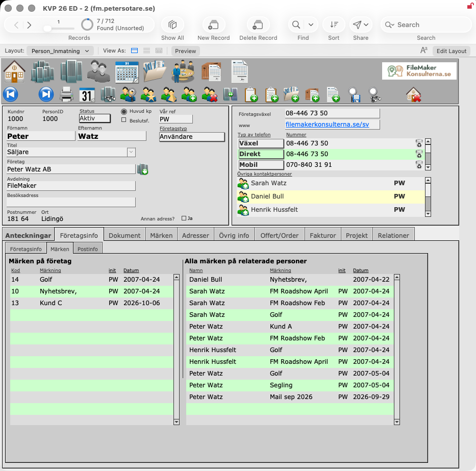The height and width of the screenshot is (471, 476).
Task: Click the Edit Layout button
Action: pyautogui.click(x=451, y=51)
